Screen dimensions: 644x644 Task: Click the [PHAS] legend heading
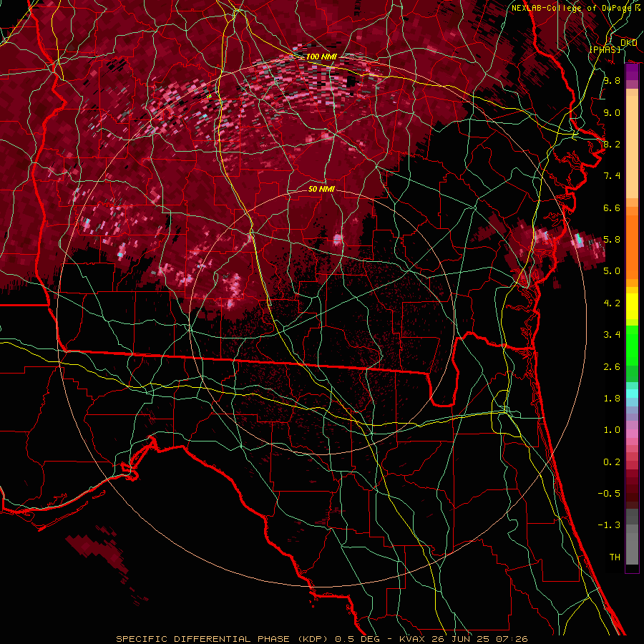pyautogui.click(x=605, y=49)
